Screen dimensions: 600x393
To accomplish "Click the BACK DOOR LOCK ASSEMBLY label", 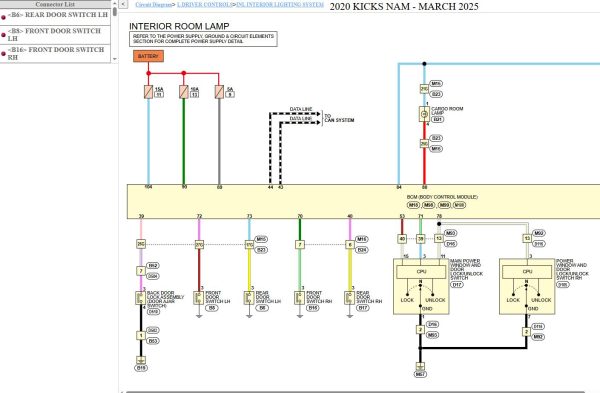I will point(165,299).
